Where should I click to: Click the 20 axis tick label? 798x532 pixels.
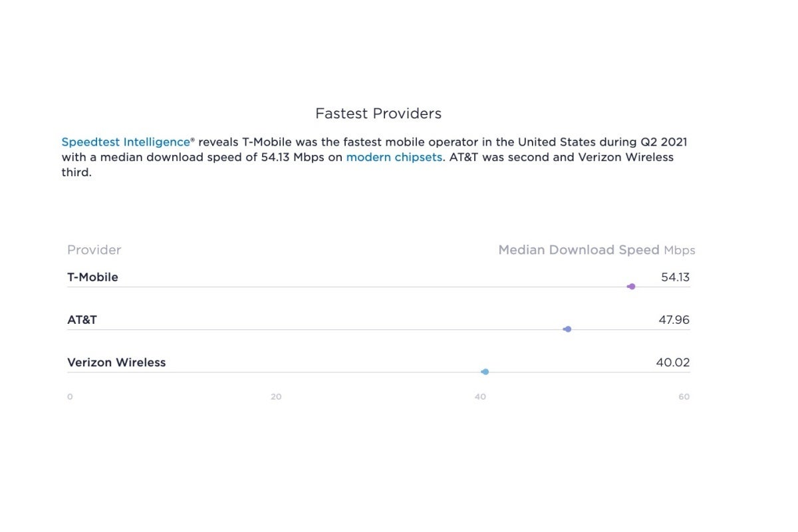click(276, 397)
